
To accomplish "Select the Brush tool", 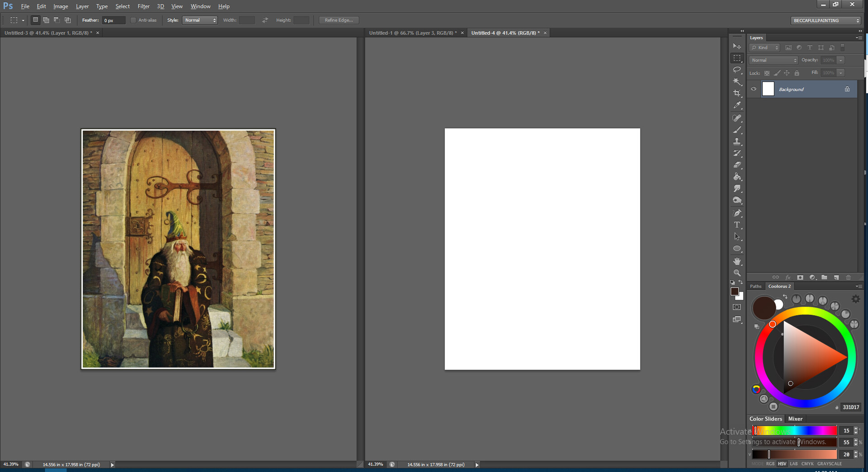I will pyautogui.click(x=737, y=130).
